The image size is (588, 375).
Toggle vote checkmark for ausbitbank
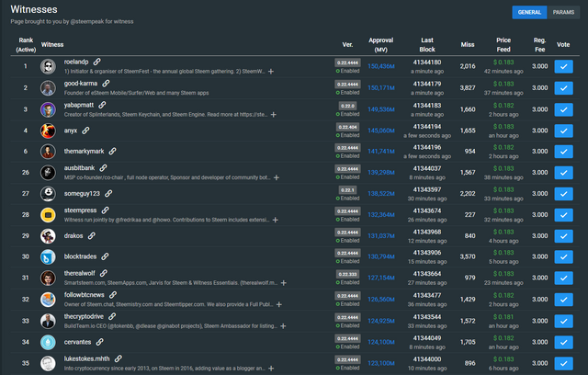pos(563,173)
